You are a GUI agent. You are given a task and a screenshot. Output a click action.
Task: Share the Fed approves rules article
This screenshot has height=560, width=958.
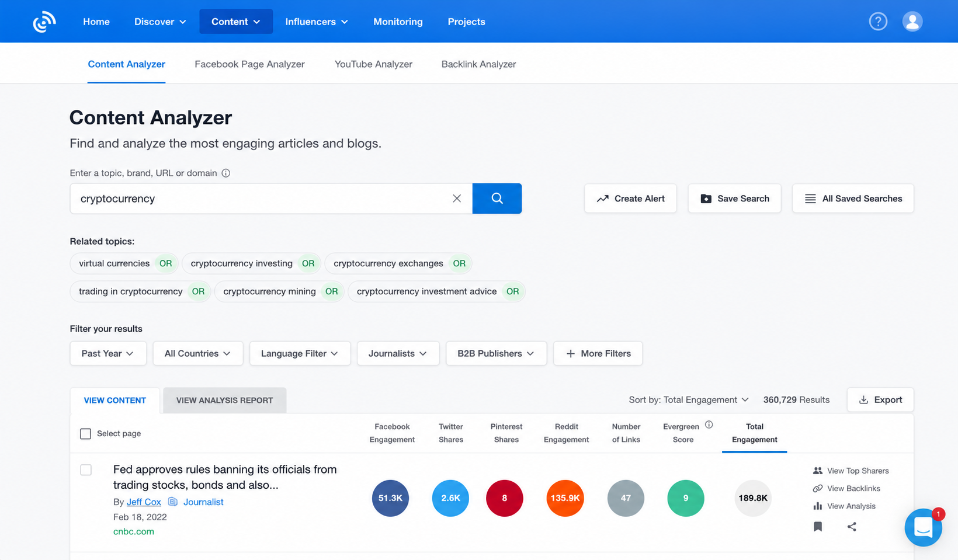[x=852, y=527]
